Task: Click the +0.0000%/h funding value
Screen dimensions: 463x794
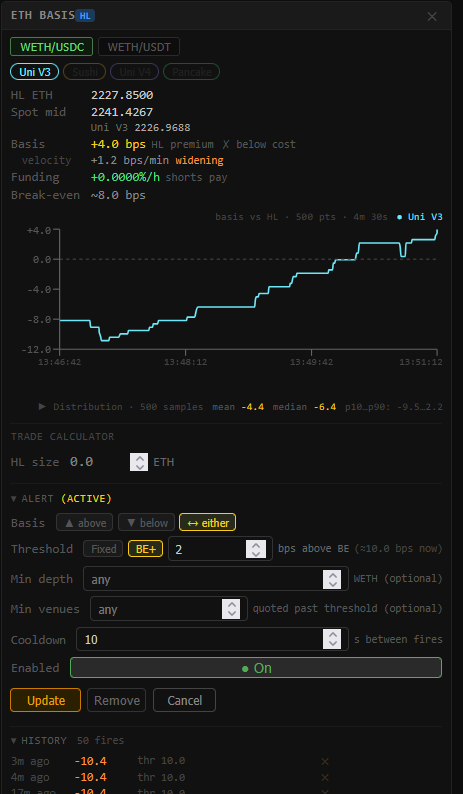Action: (126, 177)
